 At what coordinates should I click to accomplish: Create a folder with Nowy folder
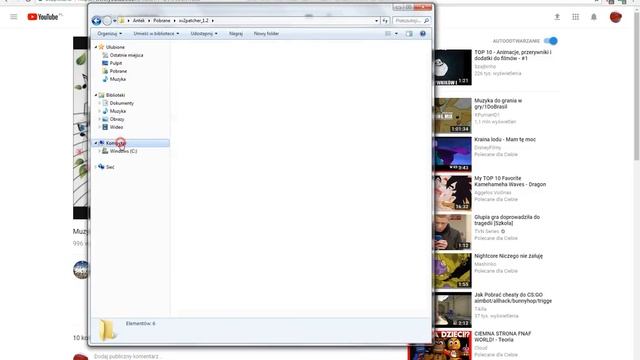tap(266, 33)
